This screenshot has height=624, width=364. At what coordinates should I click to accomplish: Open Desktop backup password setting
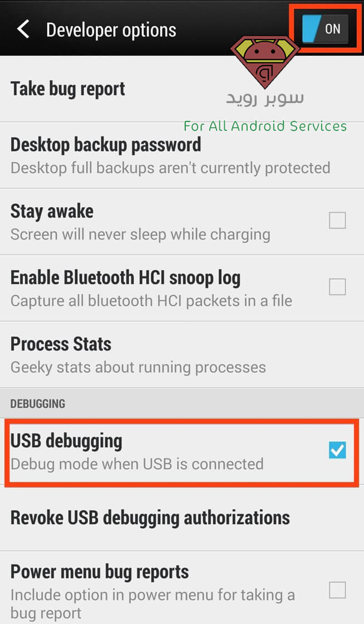pyautogui.click(x=182, y=155)
